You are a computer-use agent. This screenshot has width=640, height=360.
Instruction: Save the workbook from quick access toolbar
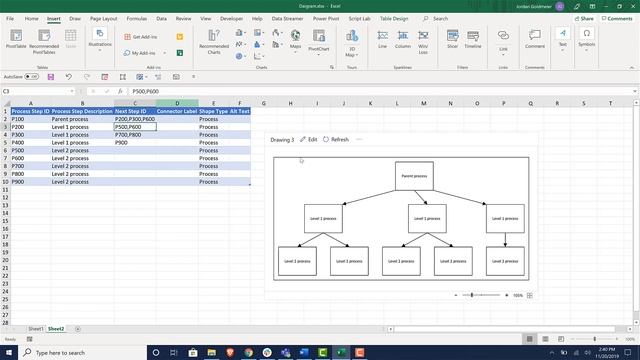[51, 77]
